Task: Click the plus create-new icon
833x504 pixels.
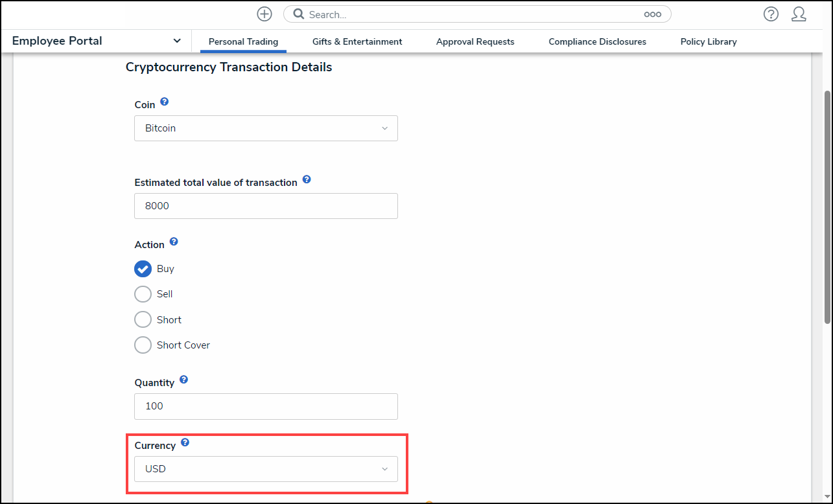Action: tap(264, 14)
